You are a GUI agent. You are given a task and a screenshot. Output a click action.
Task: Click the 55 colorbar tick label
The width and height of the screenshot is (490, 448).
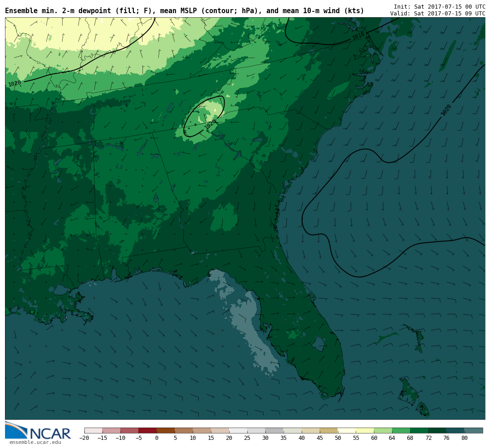pyautogui.click(x=356, y=438)
